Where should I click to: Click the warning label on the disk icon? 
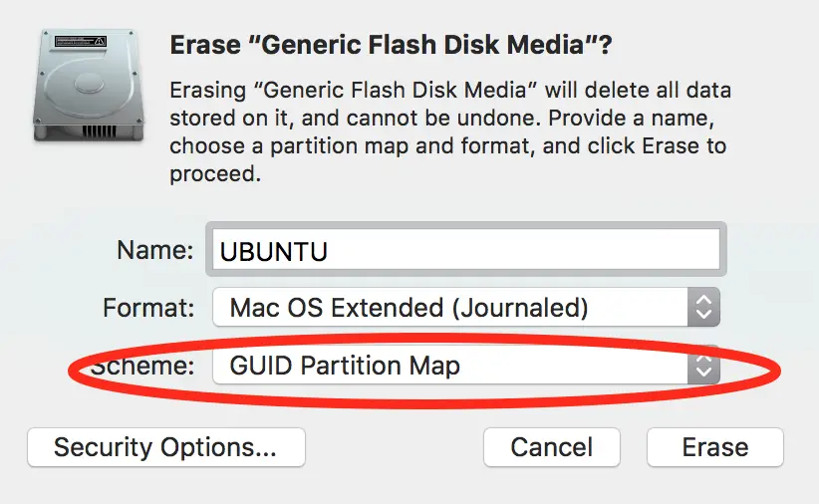coord(81,41)
